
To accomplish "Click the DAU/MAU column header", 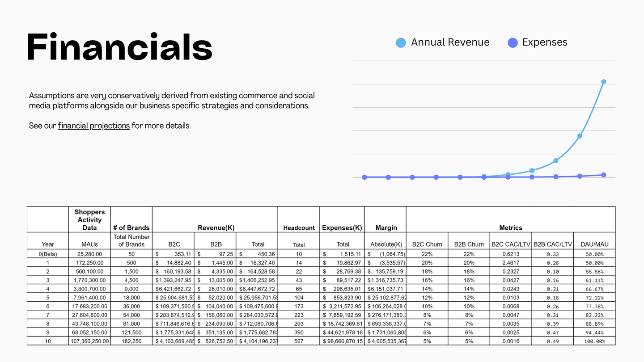I will 594,244.
